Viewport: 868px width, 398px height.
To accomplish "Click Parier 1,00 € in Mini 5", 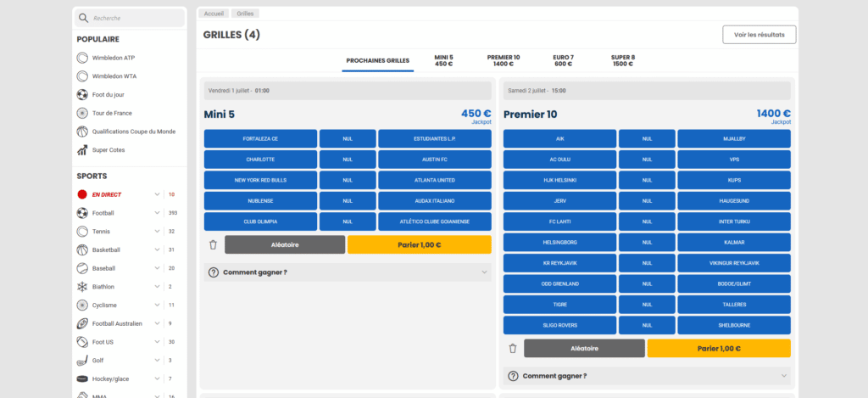I will [420, 244].
